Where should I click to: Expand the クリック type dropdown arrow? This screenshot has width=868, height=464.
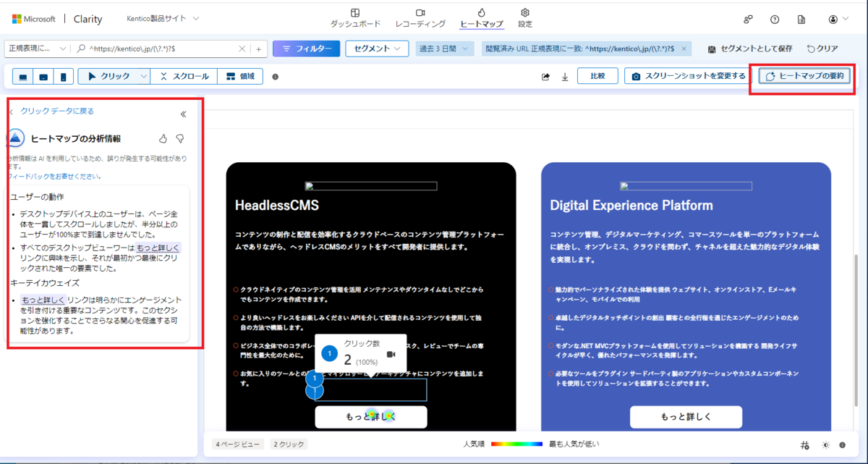pyautogui.click(x=143, y=77)
